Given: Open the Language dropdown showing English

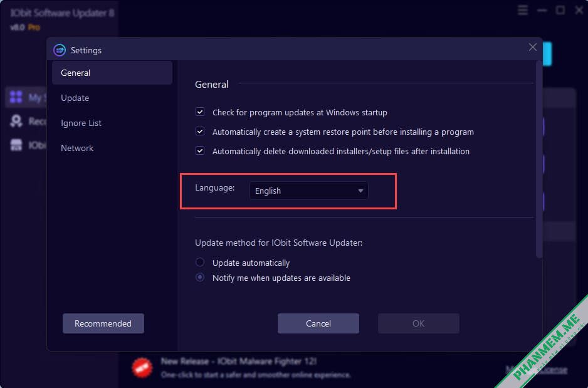Looking at the screenshot, I should point(308,191).
